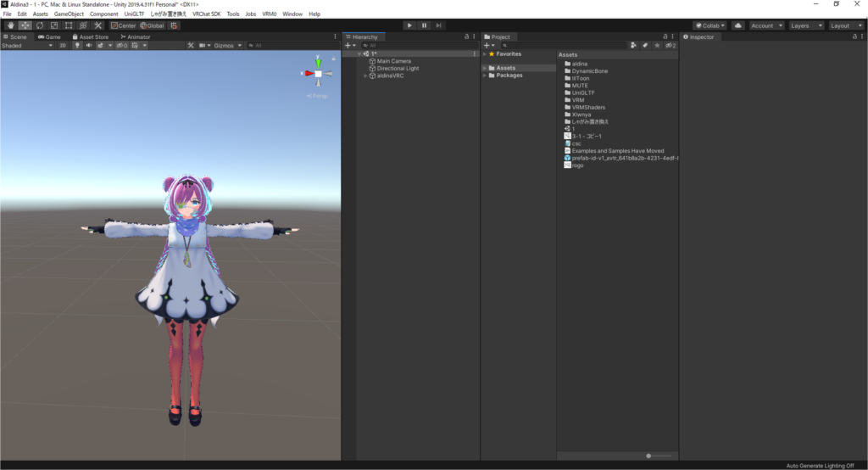Pause the editor playback
The width and height of the screenshot is (868, 470).
click(424, 25)
